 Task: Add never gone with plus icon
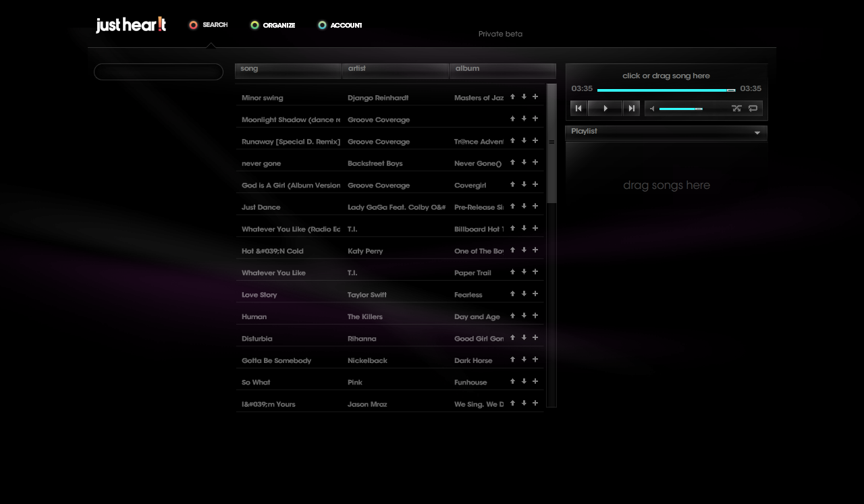tap(535, 162)
